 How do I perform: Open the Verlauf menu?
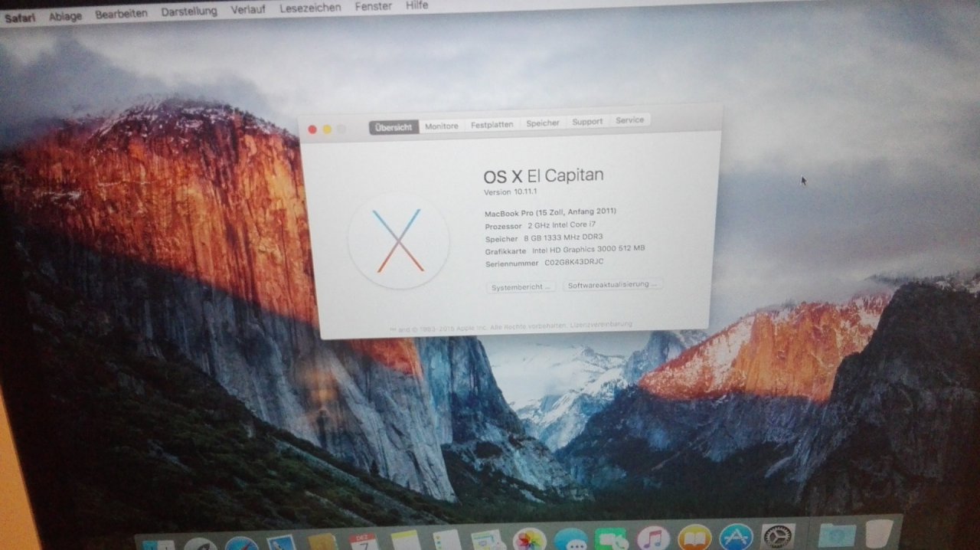pos(249,9)
